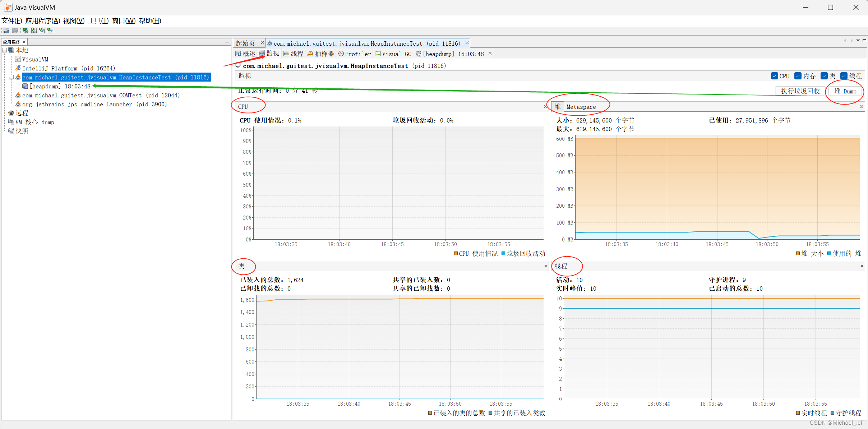Click the heapdump icon in the applications tree

click(25, 86)
